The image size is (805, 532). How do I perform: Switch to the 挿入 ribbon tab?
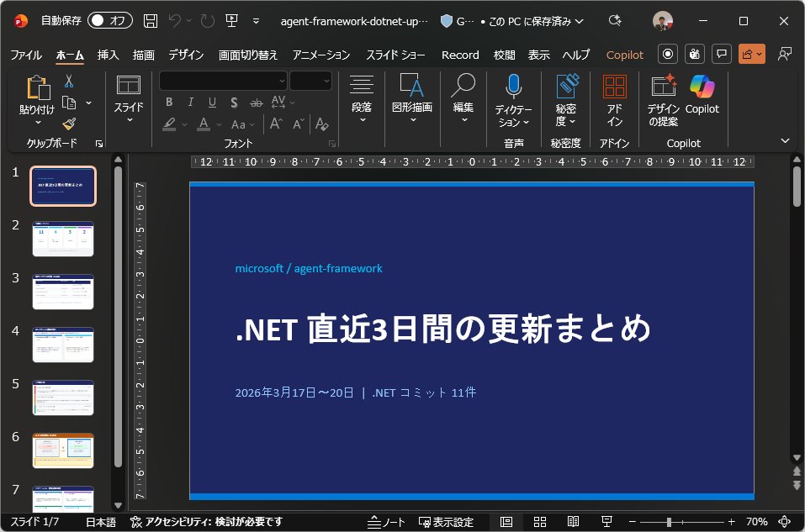(110, 54)
